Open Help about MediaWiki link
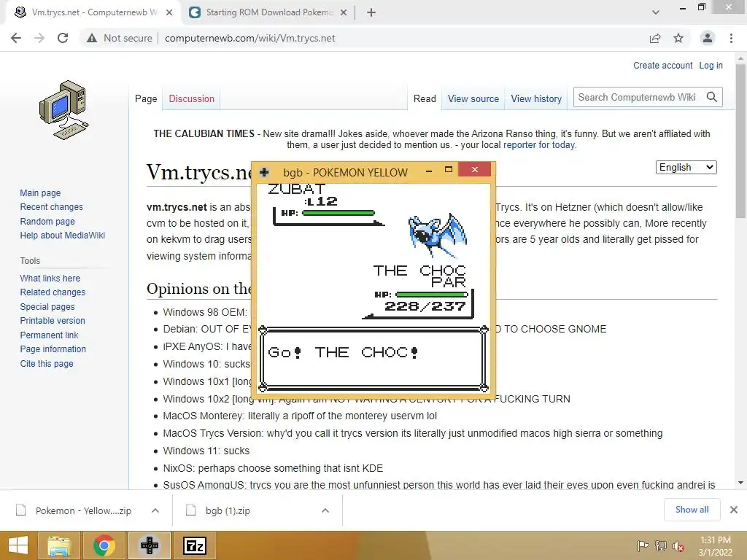This screenshot has height=560, width=747. tap(63, 235)
